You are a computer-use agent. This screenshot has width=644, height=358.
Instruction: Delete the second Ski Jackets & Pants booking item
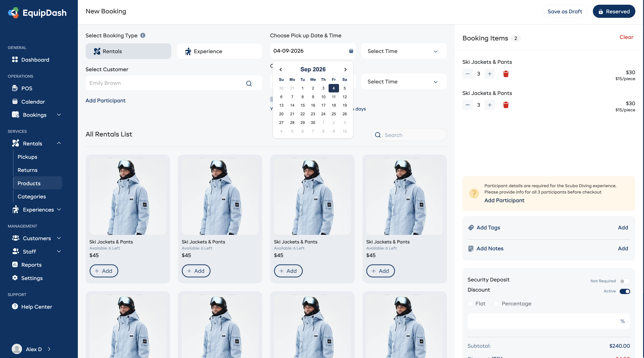[x=506, y=105]
